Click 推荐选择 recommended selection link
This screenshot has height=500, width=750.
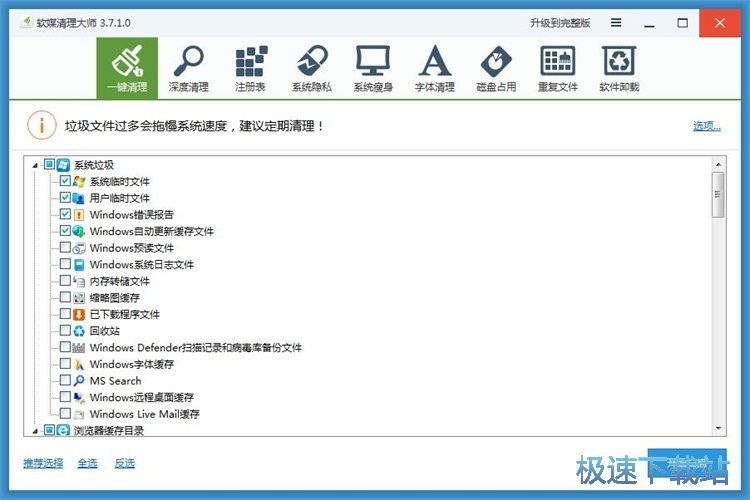tap(43, 463)
